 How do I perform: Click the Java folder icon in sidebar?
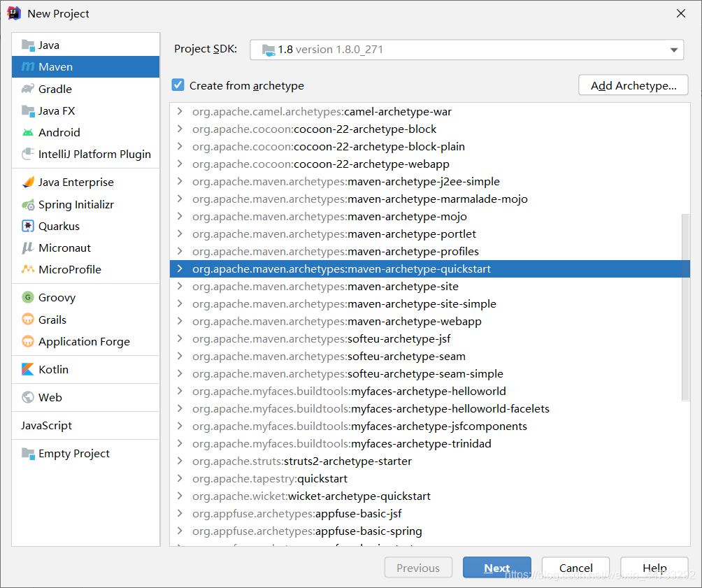coord(28,45)
